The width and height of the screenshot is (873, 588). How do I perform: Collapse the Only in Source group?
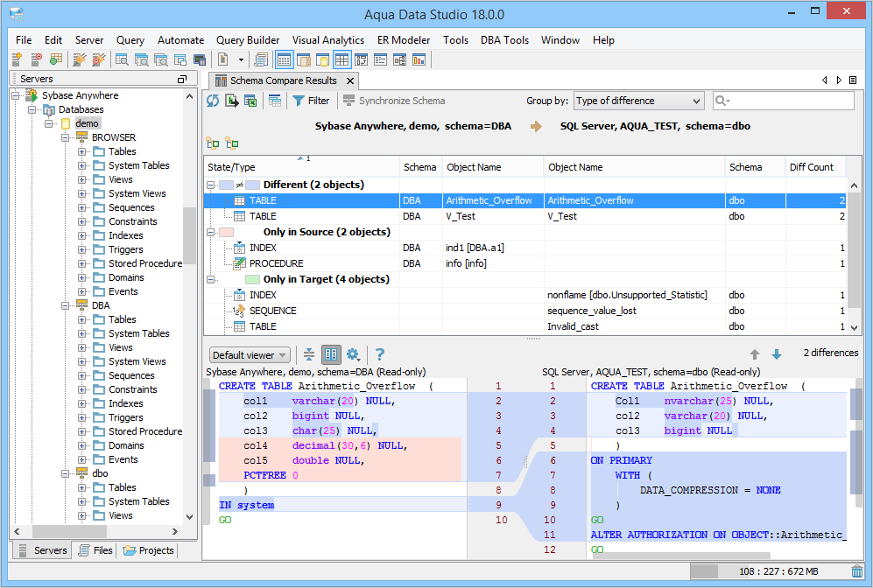[x=210, y=232]
